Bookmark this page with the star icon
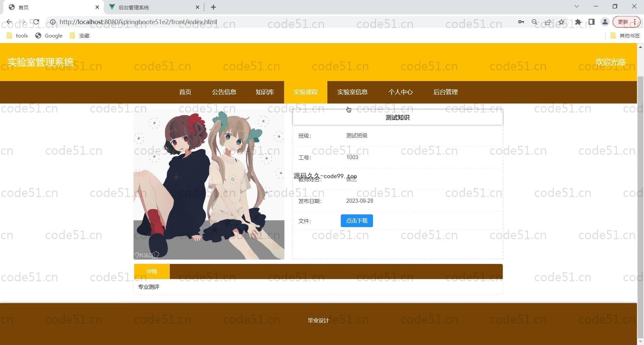Screen dimensions: 644x345 tap(561, 22)
